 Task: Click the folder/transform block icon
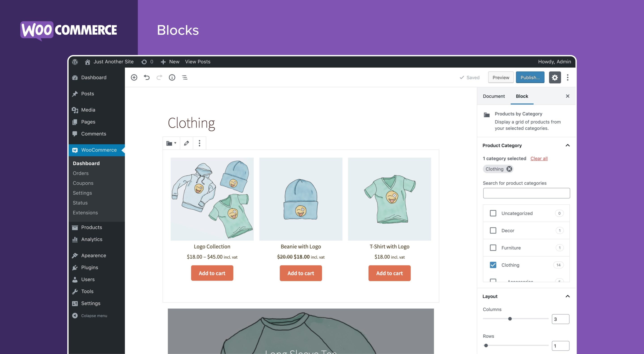[171, 143]
